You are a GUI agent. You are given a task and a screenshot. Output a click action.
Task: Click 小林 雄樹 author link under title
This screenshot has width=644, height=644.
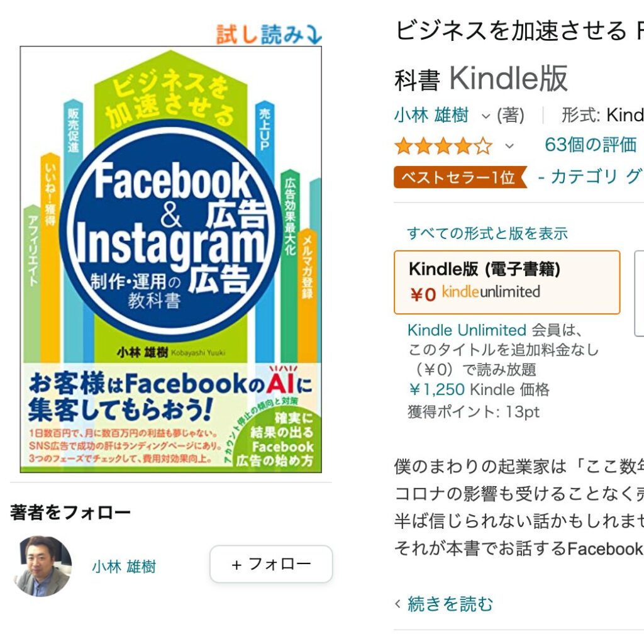[431, 115]
